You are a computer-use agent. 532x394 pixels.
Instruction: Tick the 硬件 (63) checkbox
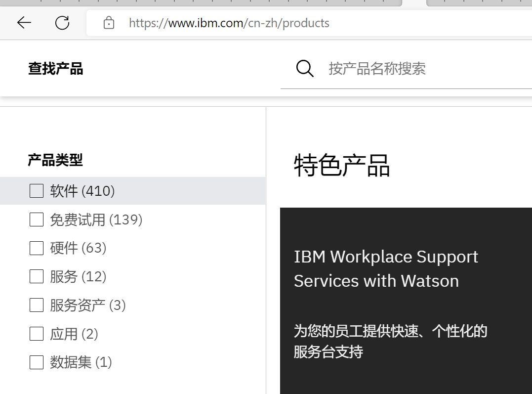coord(37,248)
